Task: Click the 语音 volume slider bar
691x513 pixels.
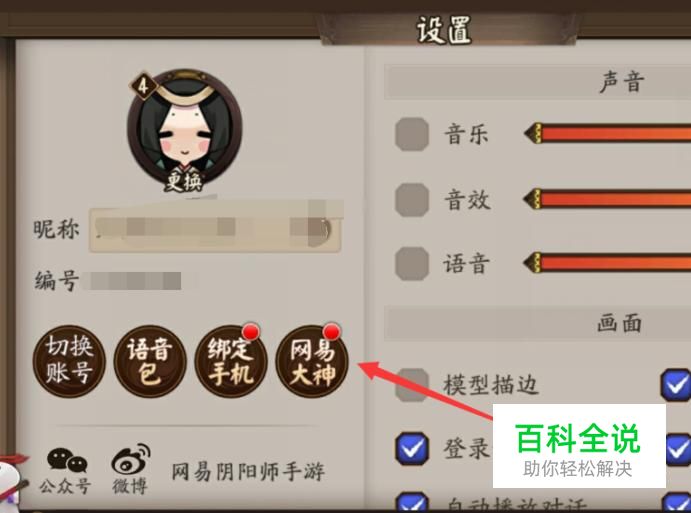Action: [x=607, y=263]
